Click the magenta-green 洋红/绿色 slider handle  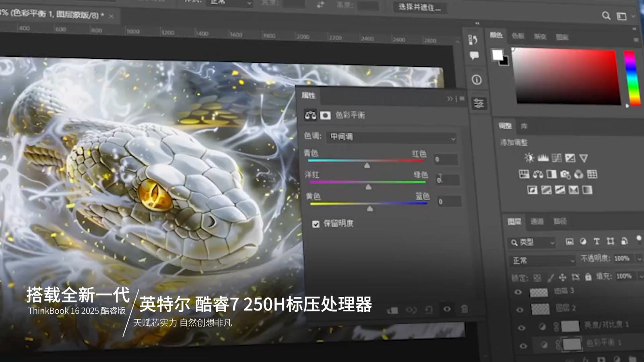point(369,187)
